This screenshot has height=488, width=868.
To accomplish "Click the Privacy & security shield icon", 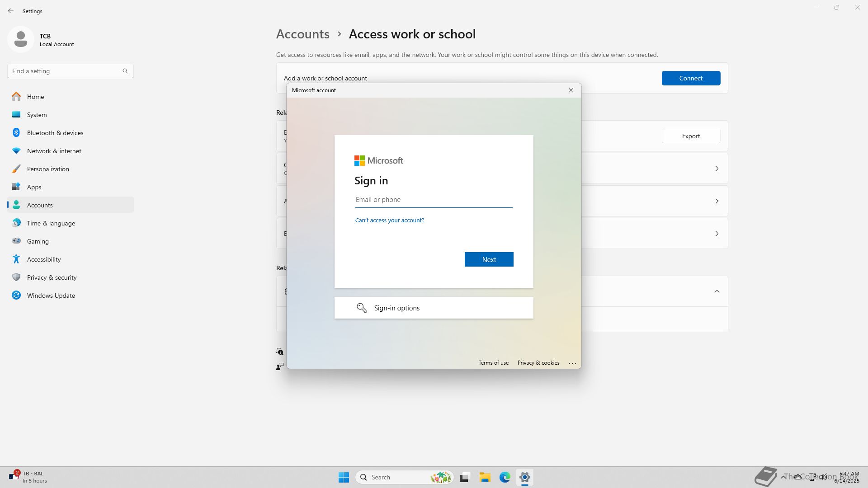I will click(16, 277).
